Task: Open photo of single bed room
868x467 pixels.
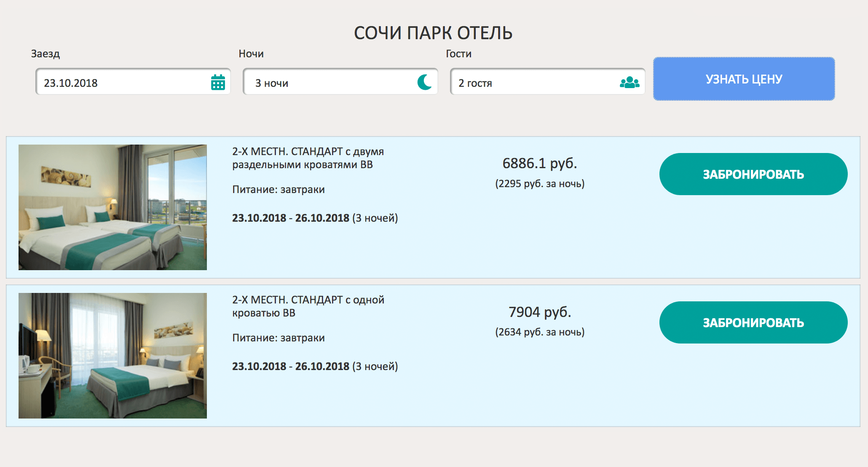Action: 113,356
